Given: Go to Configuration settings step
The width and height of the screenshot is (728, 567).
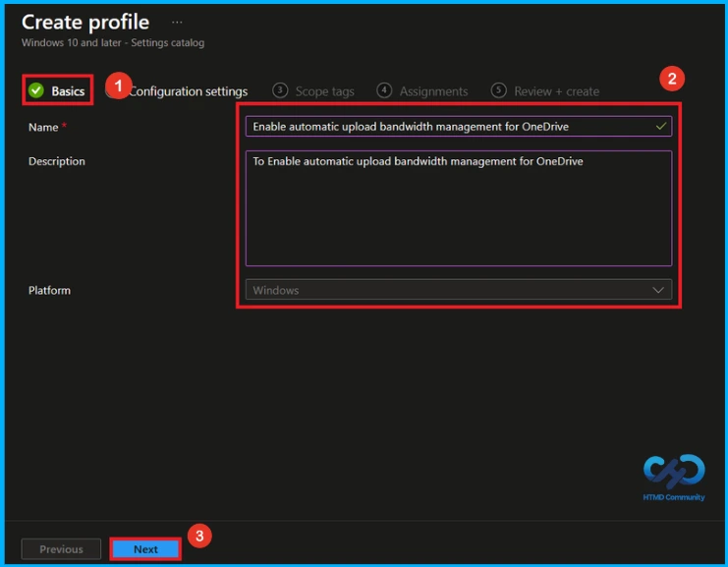Looking at the screenshot, I should [x=188, y=91].
